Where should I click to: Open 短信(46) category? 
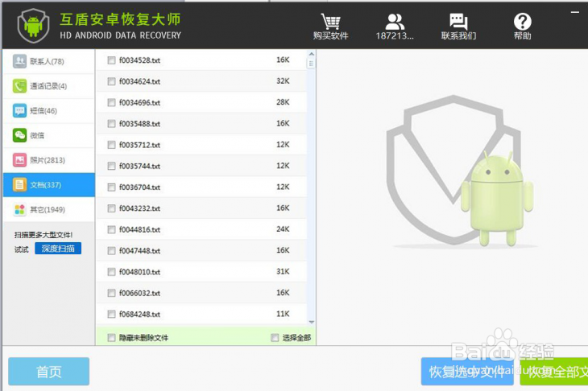[49, 111]
